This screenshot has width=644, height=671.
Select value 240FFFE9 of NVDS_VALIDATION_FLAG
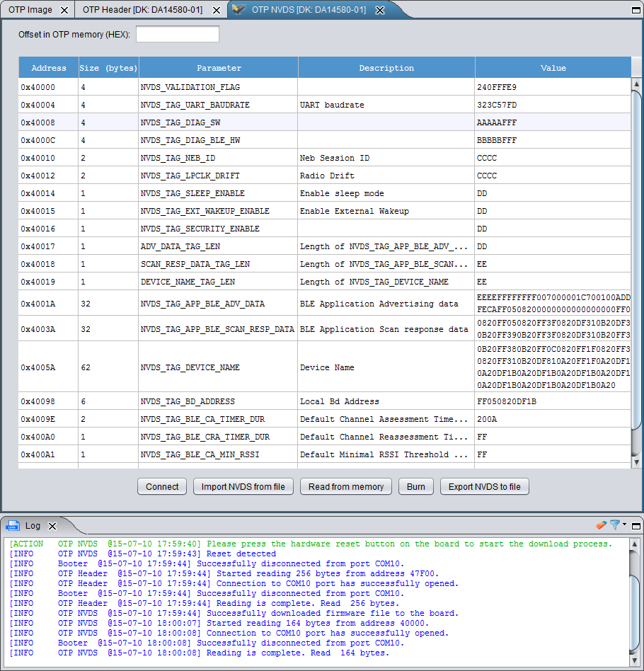553,87
